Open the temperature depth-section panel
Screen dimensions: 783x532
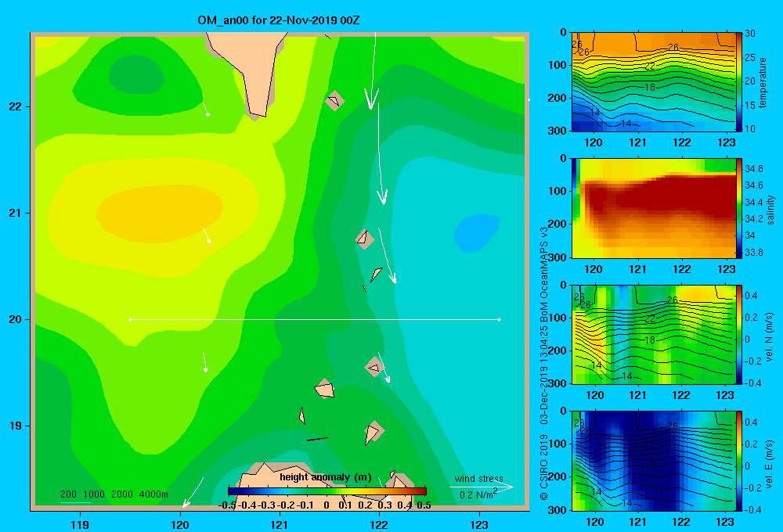[x=654, y=82]
